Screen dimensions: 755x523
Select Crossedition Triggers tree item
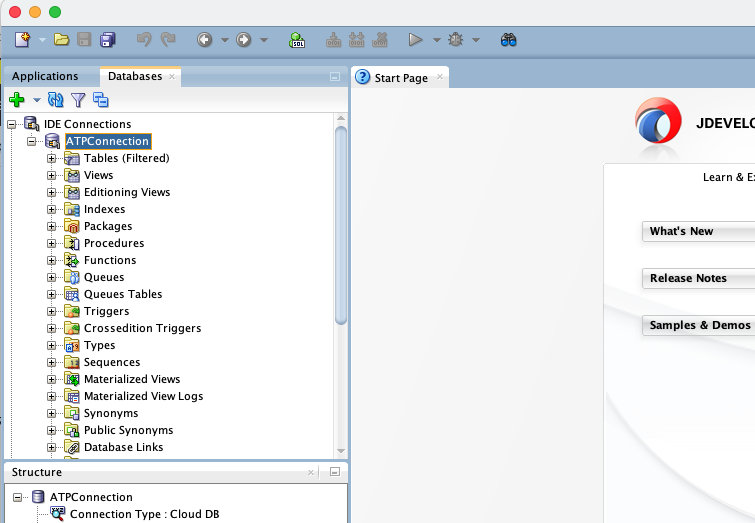coord(143,328)
